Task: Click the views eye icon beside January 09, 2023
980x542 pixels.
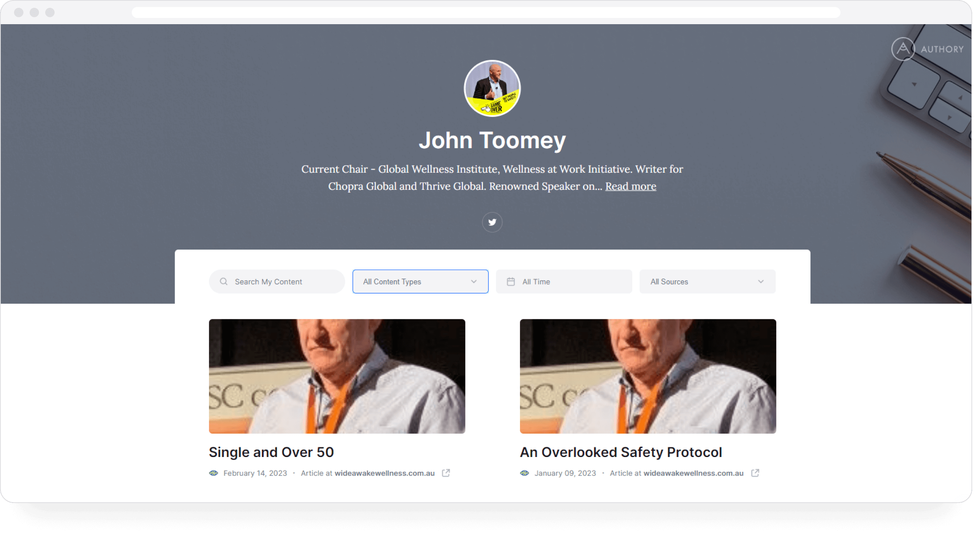Action: click(x=524, y=473)
